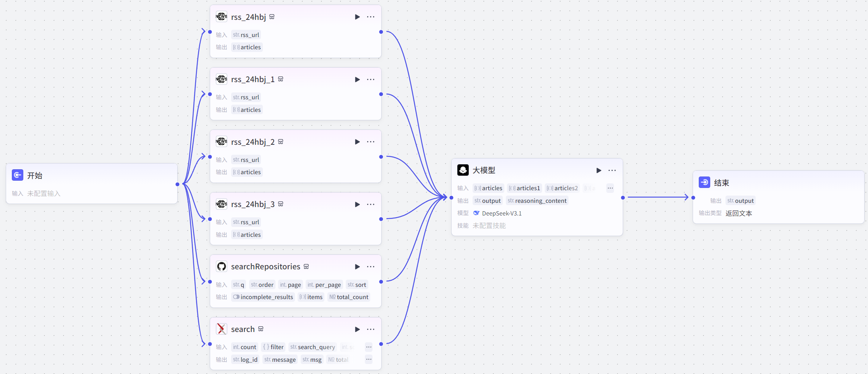Click plugin badge icon next to rss_24hbj title
Screen dimensions: 868x374
pyautogui.click(x=272, y=17)
